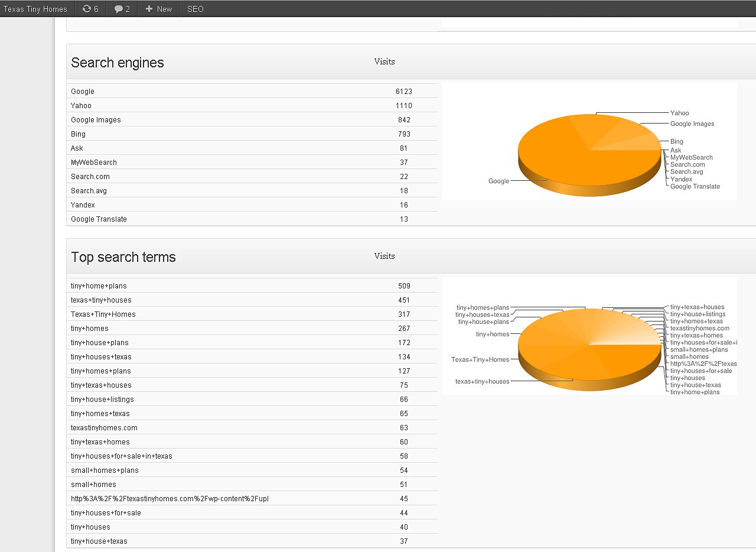Click the Google Translate label on pie chart
This screenshot has width=756, height=552.
click(x=695, y=187)
